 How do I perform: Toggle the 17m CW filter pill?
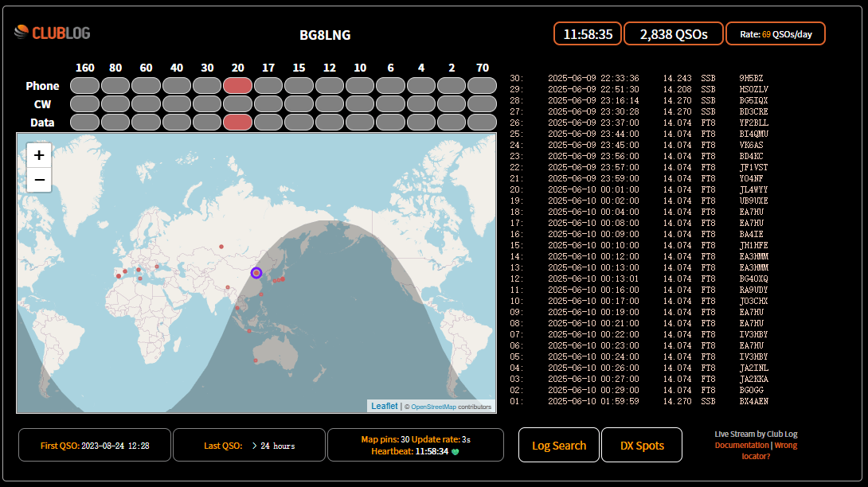pos(268,104)
